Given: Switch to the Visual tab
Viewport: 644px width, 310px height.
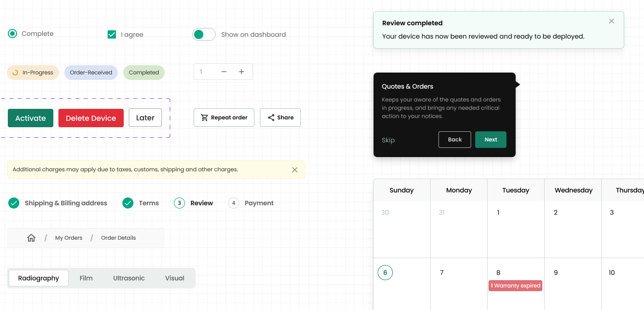Looking at the screenshot, I should tap(175, 278).
